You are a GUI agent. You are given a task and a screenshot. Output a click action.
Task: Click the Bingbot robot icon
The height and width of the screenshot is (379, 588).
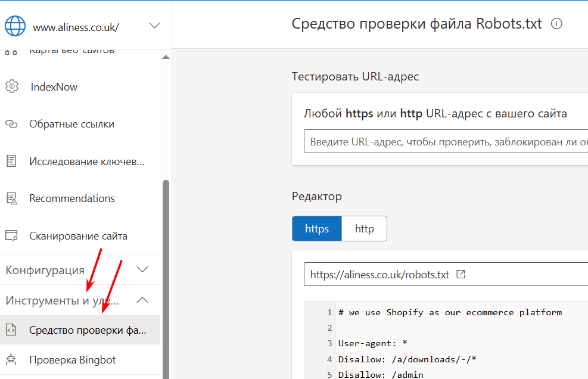pyautogui.click(x=11, y=359)
